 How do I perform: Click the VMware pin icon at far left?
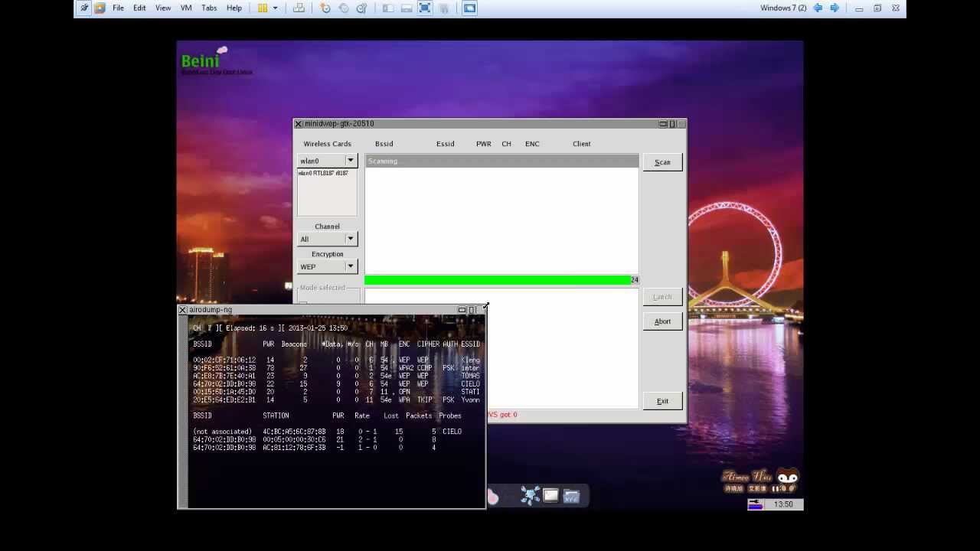point(84,8)
